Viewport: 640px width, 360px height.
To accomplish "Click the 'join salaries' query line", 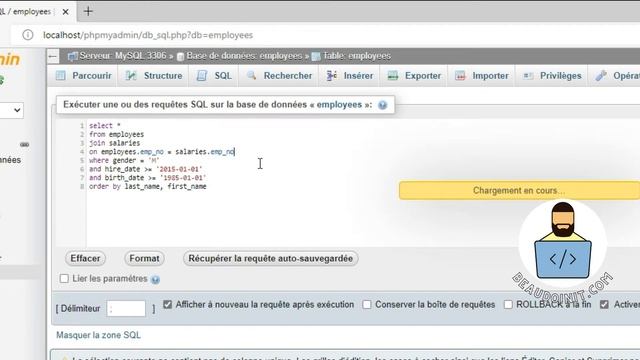I will pos(114,143).
